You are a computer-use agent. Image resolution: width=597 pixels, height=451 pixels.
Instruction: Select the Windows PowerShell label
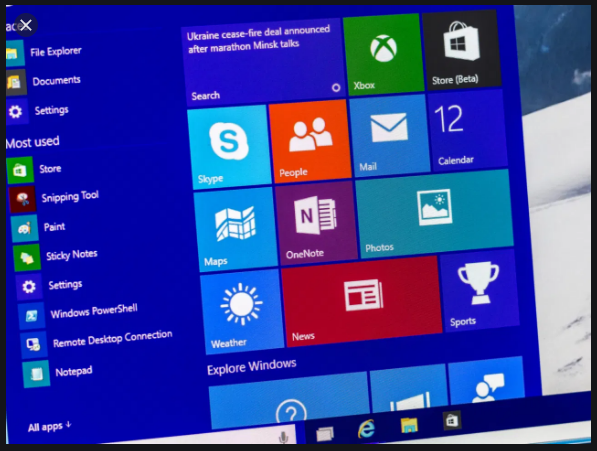94,311
